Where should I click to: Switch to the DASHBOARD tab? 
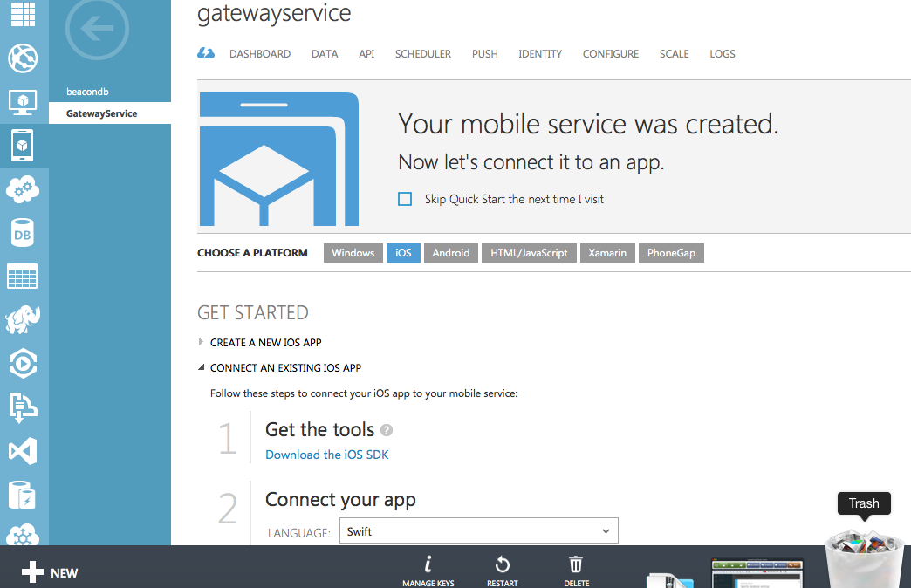[x=260, y=53]
